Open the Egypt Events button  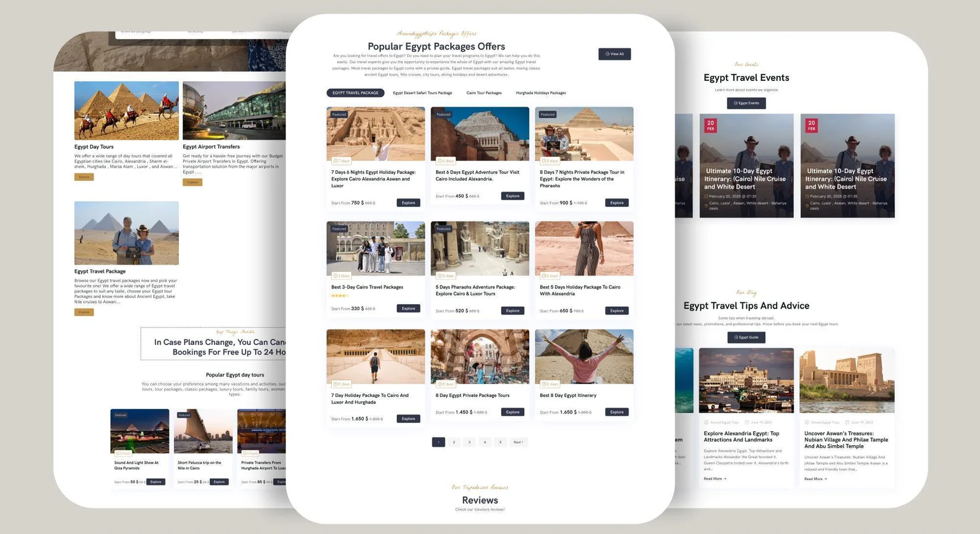[x=746, y=103]
